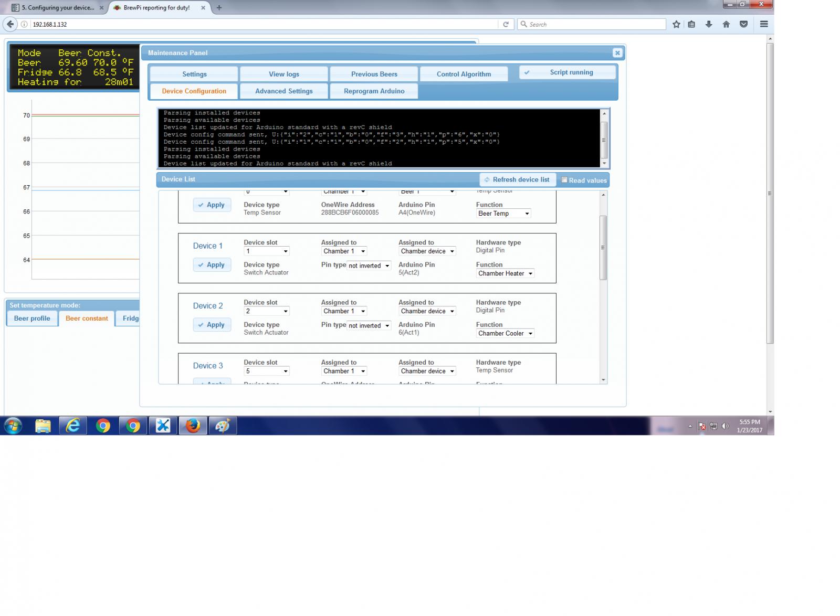This screenshot has height=616, width=840.
Task: Open the Pocket icon in the toolbar
Action: 743,24
